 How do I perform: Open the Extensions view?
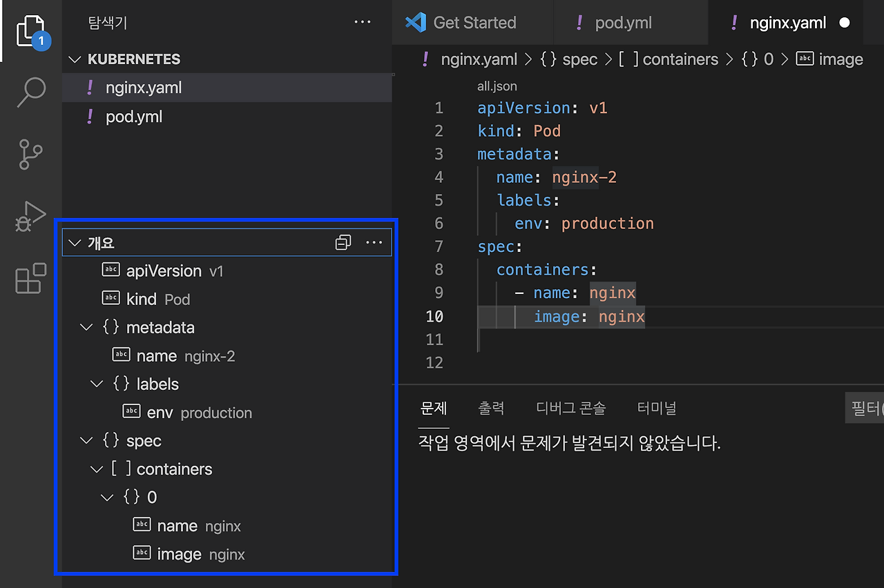(x=31, y=278)
